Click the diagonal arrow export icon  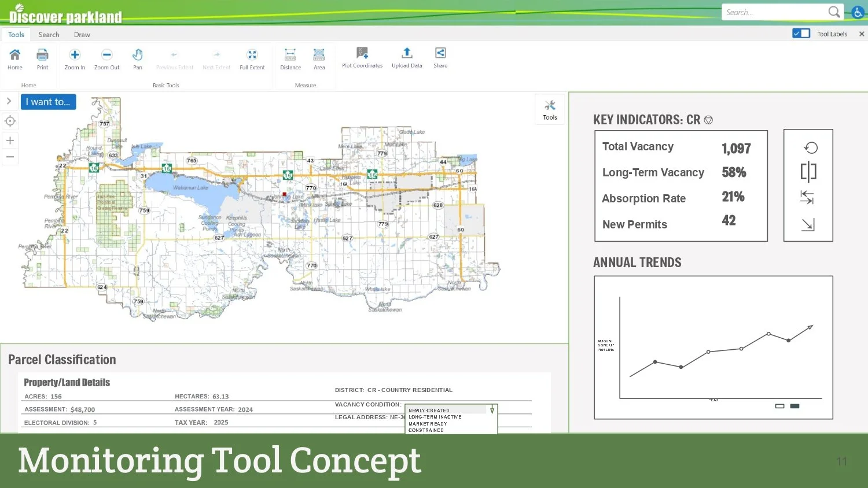tap(808, 224)
